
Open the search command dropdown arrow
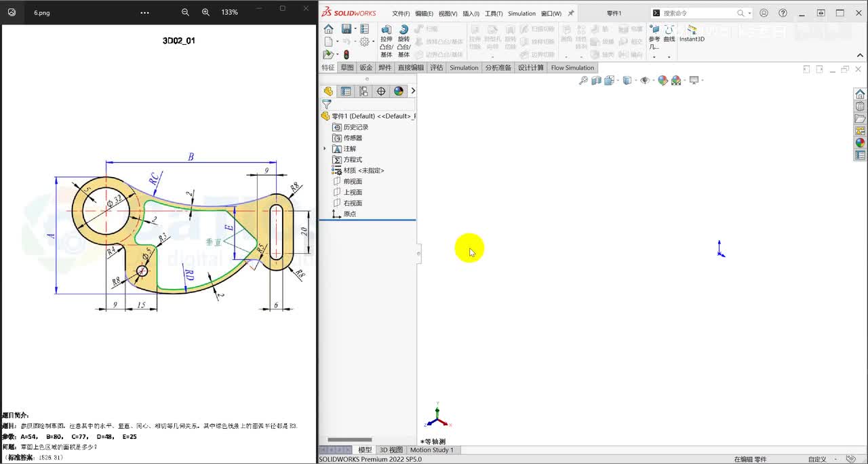click(749, 13)
